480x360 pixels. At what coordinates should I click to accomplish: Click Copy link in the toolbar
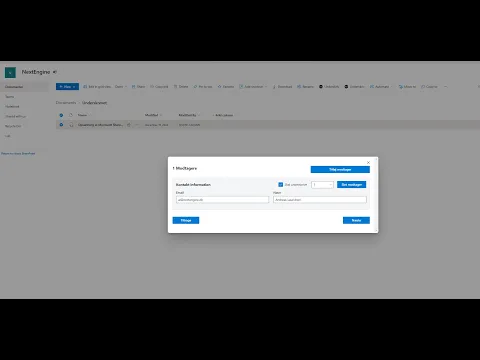[159, 87]
